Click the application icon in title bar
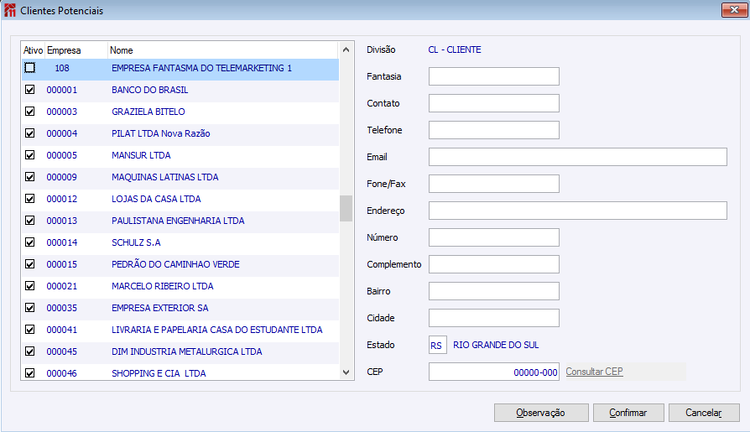This screenshot has height=432, width=750. [10, 10]
